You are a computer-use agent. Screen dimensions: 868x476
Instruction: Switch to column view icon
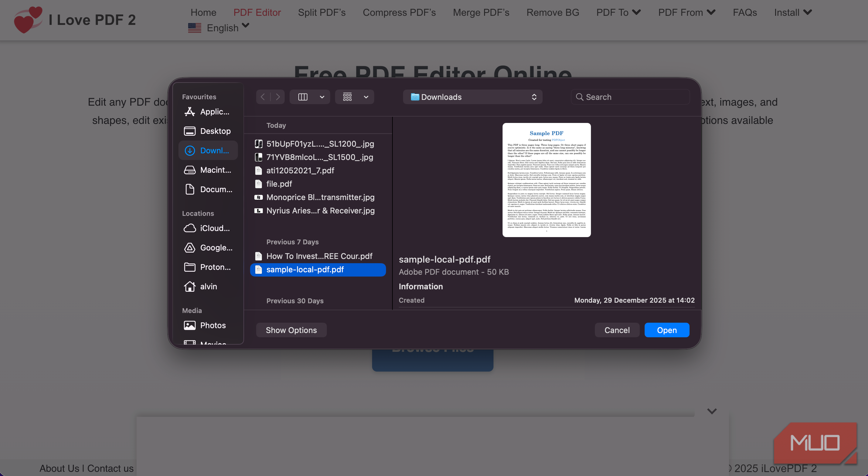pyautogui.click(x=303, y=97)
